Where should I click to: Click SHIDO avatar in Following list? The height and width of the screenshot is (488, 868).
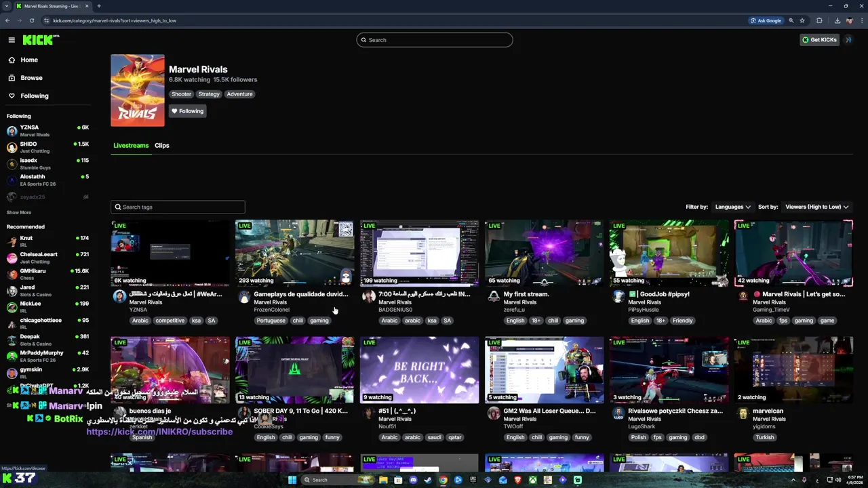pos(12,147)
